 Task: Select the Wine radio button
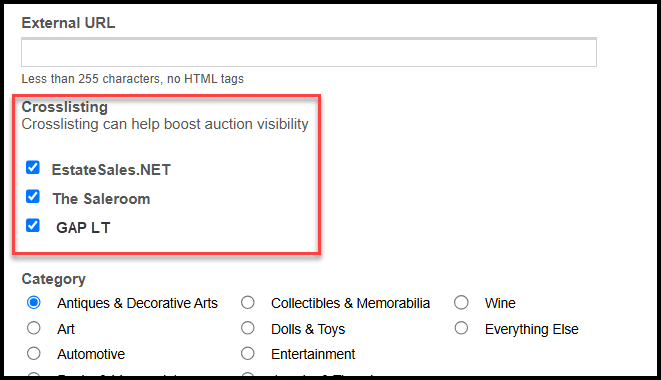click(x=461, y=302)
